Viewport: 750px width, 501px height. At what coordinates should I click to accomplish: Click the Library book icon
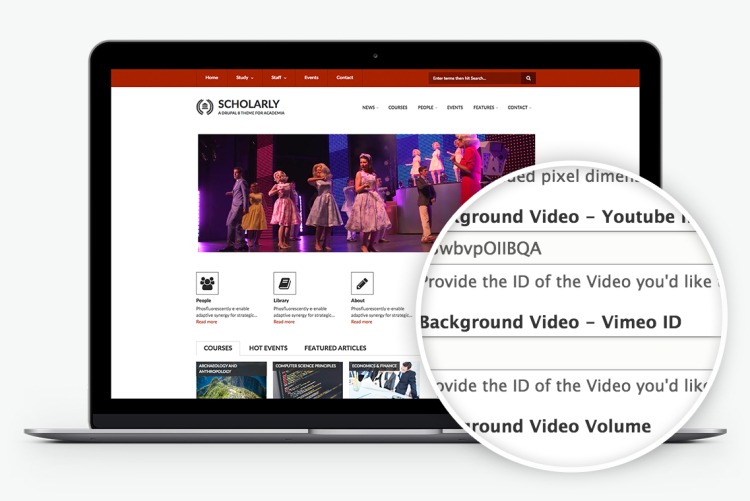[285, 283]
